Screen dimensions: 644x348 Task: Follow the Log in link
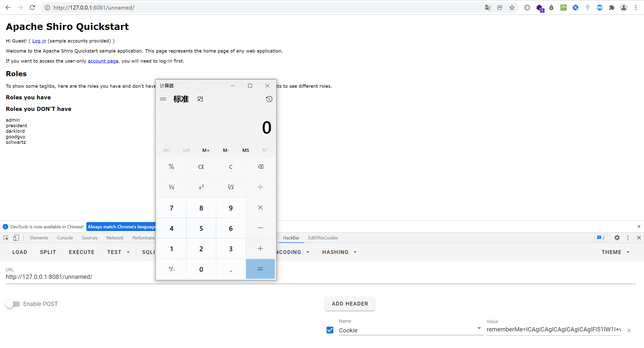[x=39, y=41]
